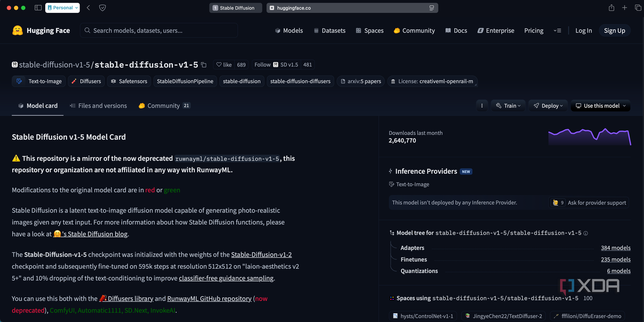The height and width of the screenshot is (322, 644).
Task: Expand Use this model dropdown
Action: 600,106
